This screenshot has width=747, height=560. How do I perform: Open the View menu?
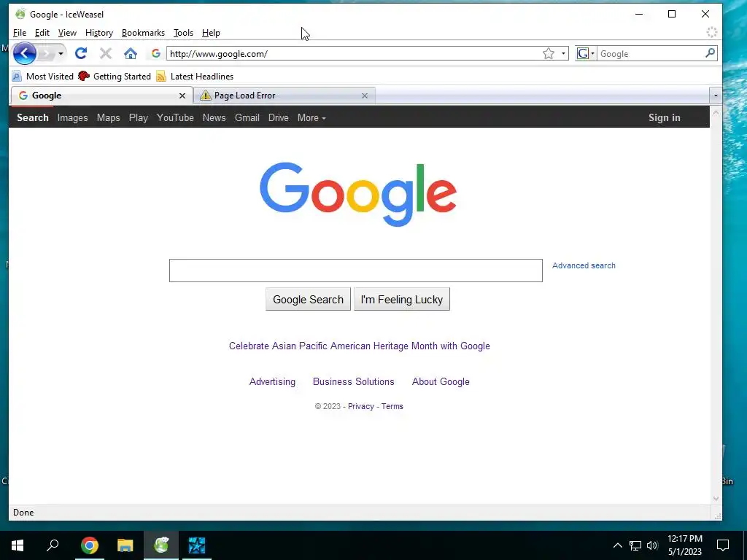[x=67, y=33]
